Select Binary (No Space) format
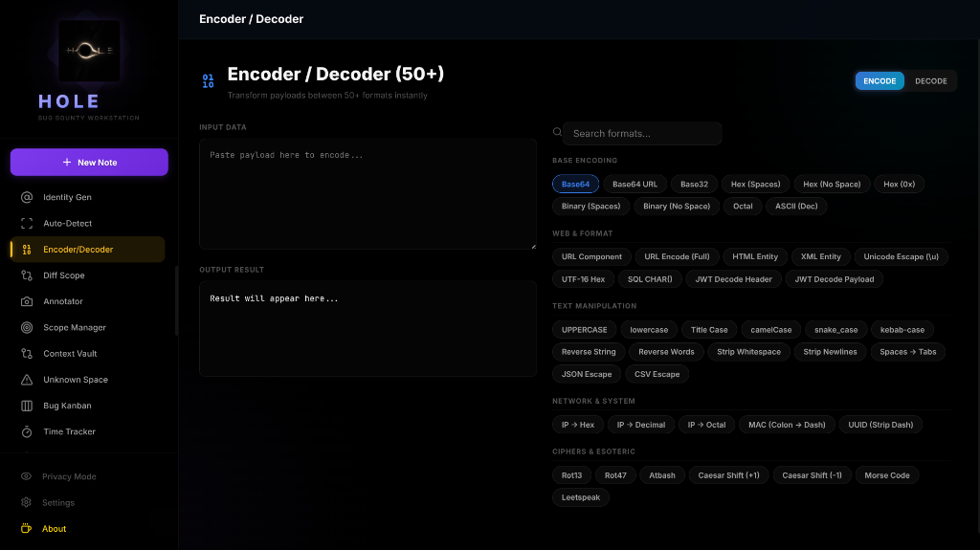The height and width of the screenshot is (550, 980). pyautogui.click(x=677, y=207)
